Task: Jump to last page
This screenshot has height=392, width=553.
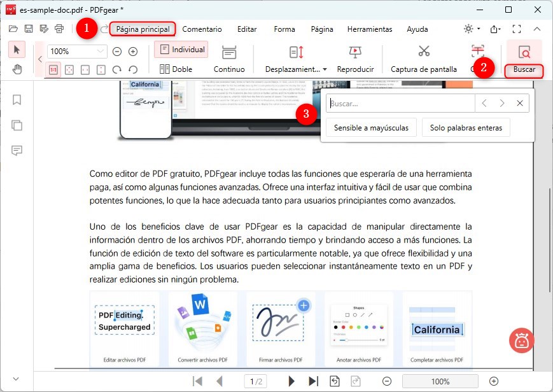Action: [314, 381]
